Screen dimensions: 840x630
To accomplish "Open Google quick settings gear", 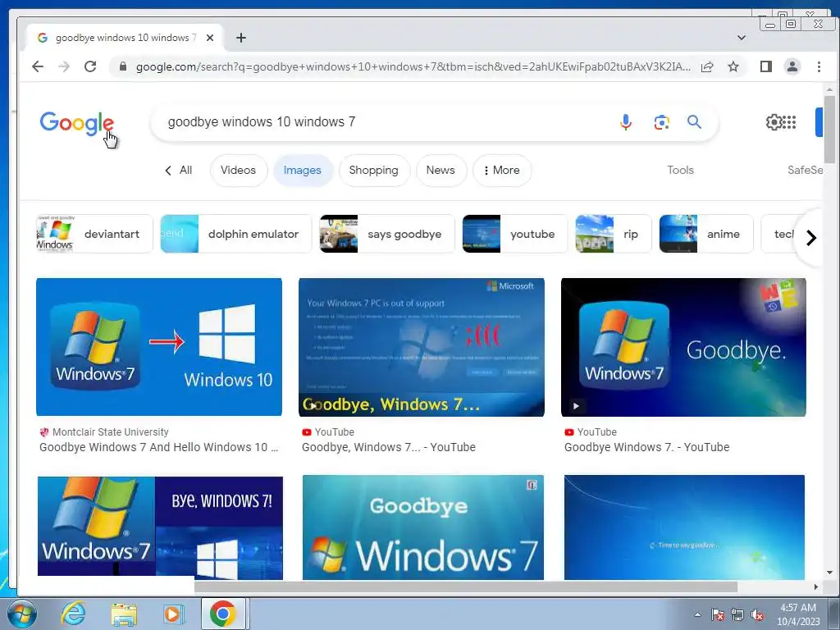I will tap(774, 122).
